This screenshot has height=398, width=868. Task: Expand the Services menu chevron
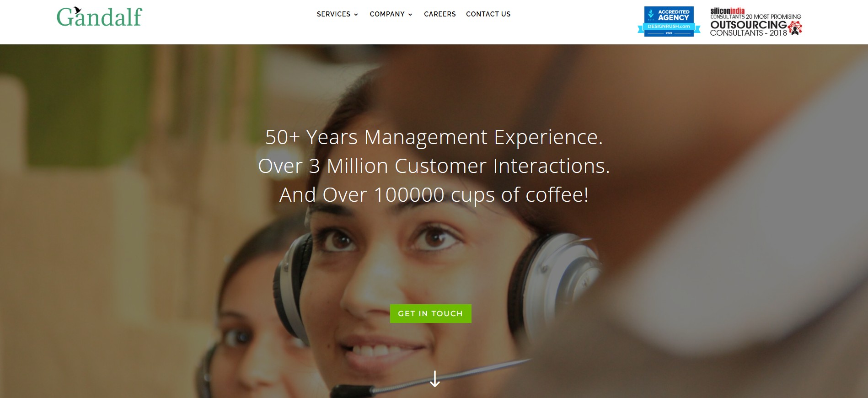(x=356, y=15)
